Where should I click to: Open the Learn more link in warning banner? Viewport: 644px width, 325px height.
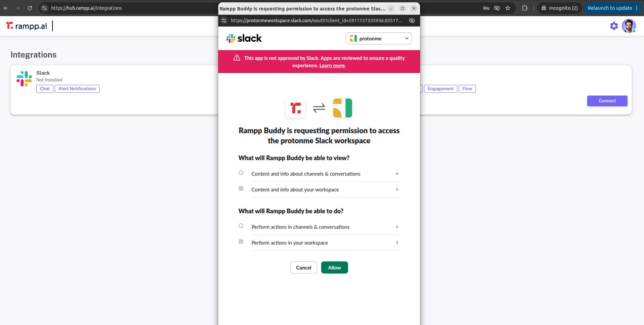tap(332, 66)
